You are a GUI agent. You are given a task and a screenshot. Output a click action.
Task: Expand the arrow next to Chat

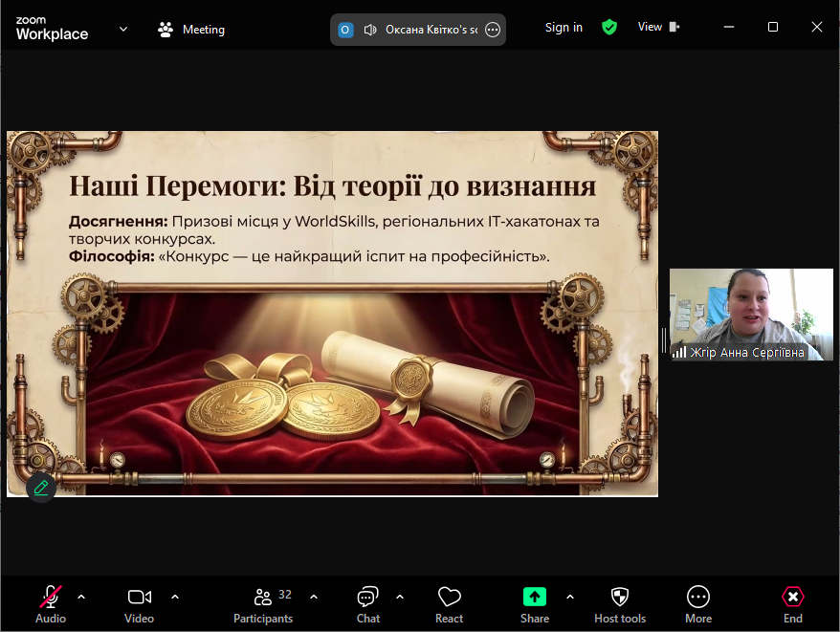400,597
